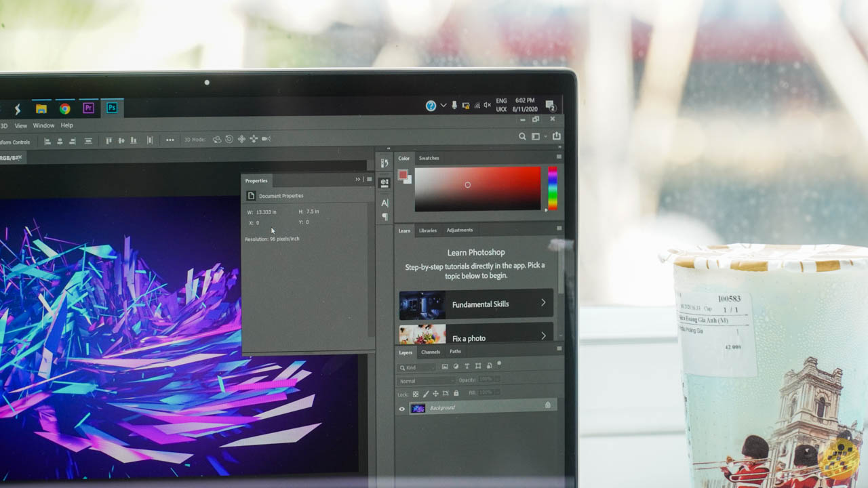The image size is (868, 488).
Task: Open the Normal blend mode dropdown
Action: [426, 381]
